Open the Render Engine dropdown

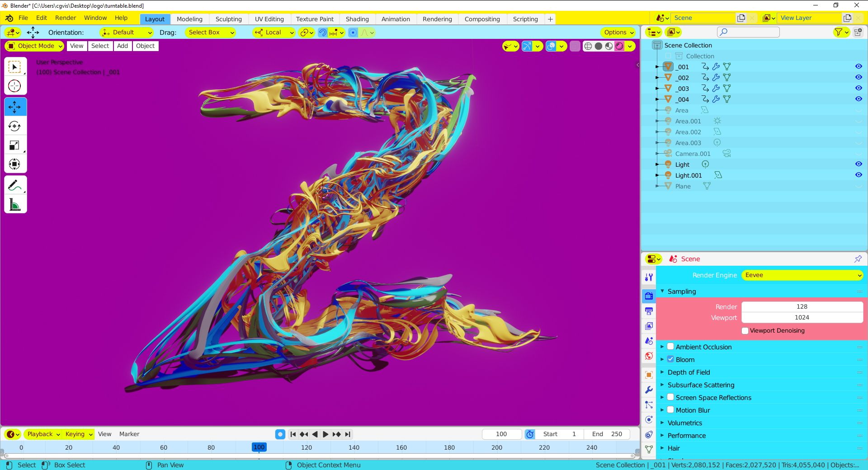802,275
